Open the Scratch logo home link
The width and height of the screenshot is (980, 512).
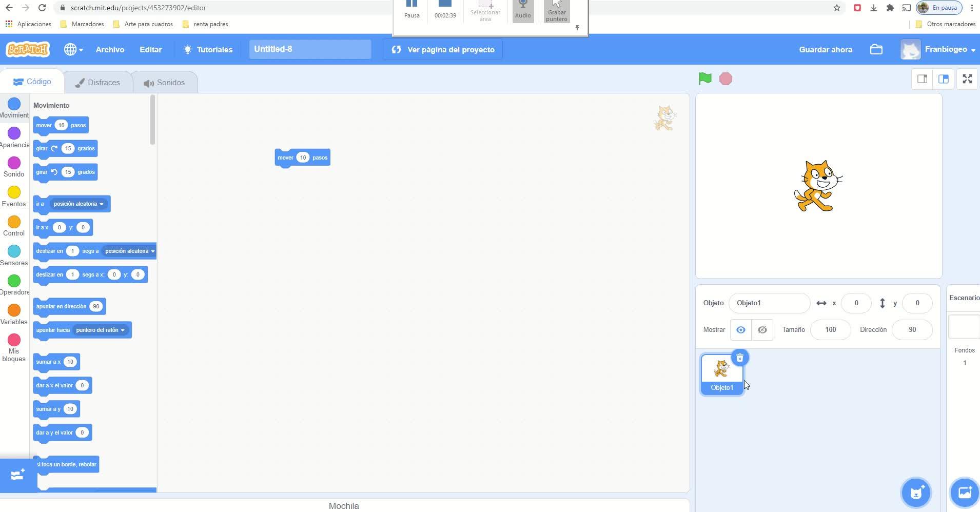point(28,49)
